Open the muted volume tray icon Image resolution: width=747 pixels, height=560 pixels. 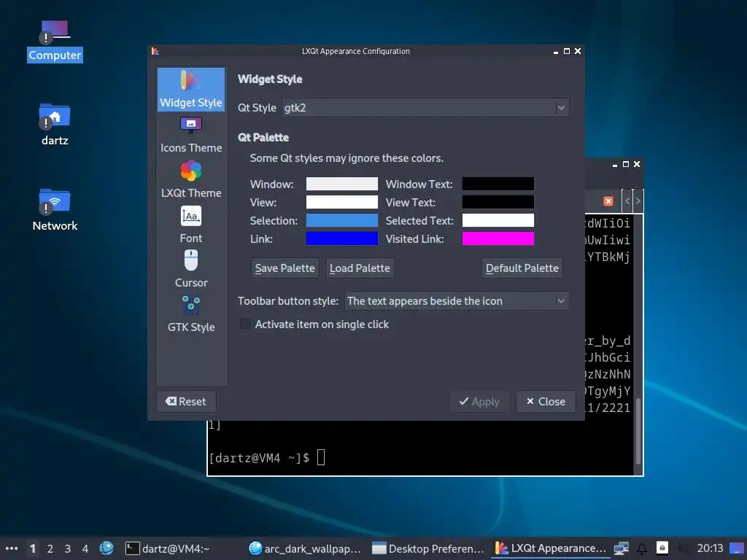pos(683,548)
